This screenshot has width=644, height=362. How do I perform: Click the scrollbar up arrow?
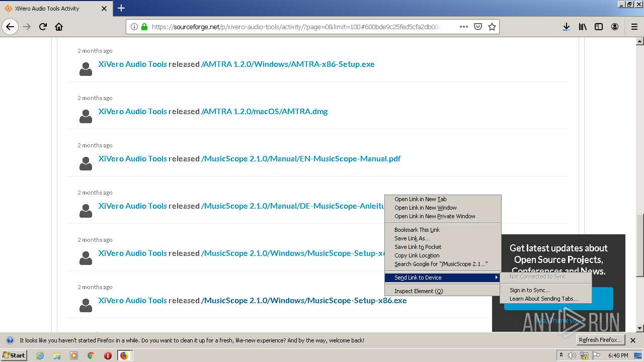click(x=640, y=41)
